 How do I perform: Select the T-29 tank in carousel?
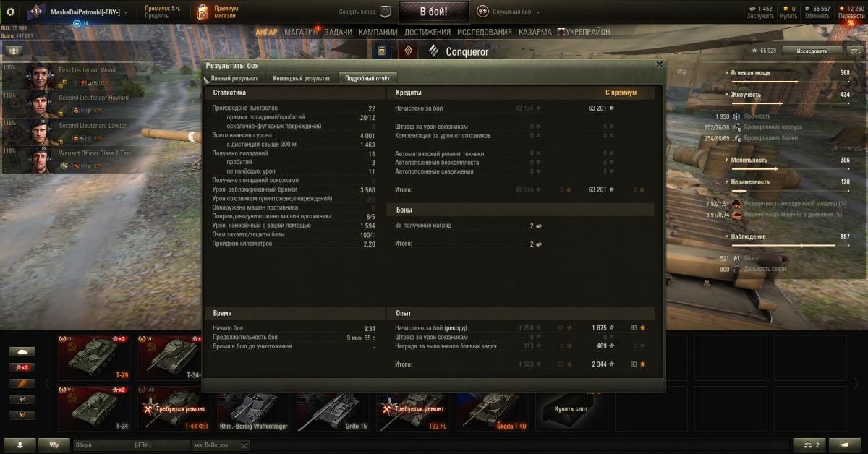(94, 357)
